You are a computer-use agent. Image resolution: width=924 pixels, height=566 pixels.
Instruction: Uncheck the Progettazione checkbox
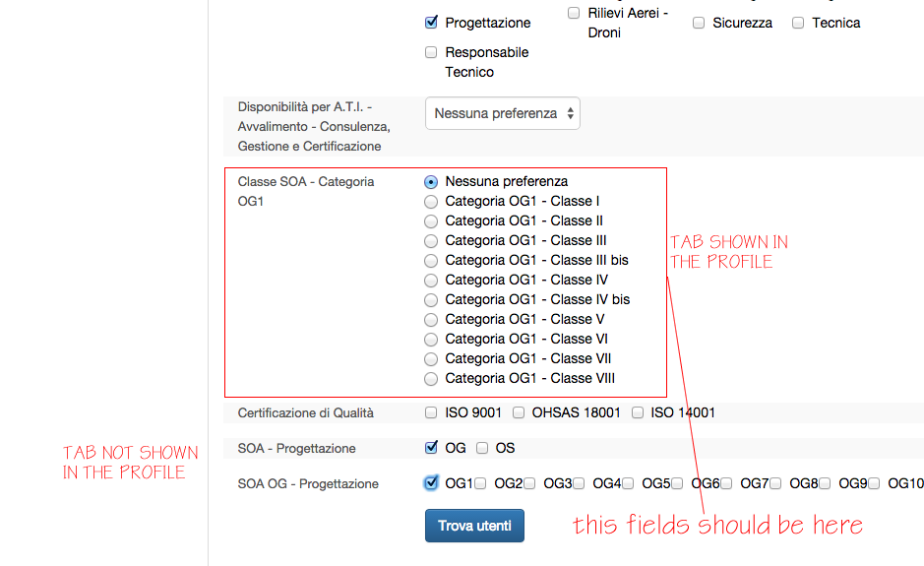431,23
